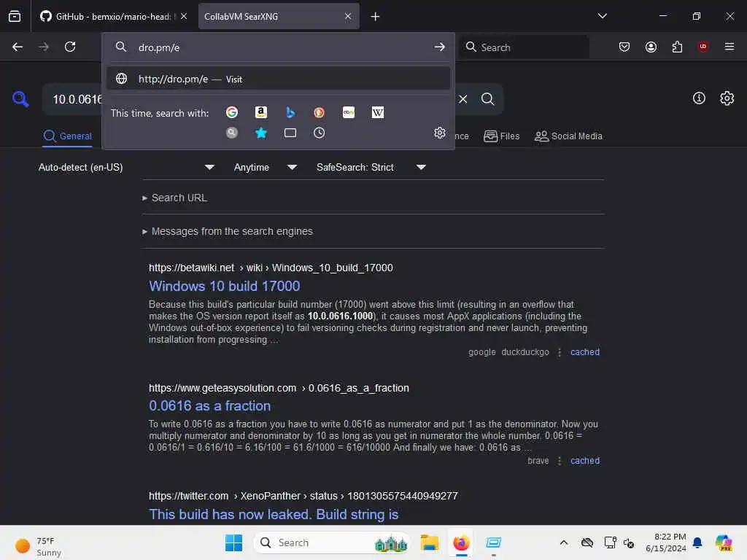Open This build has now leaked result
The width and height of the screenshot is (747, 560).
click(274, 514)
